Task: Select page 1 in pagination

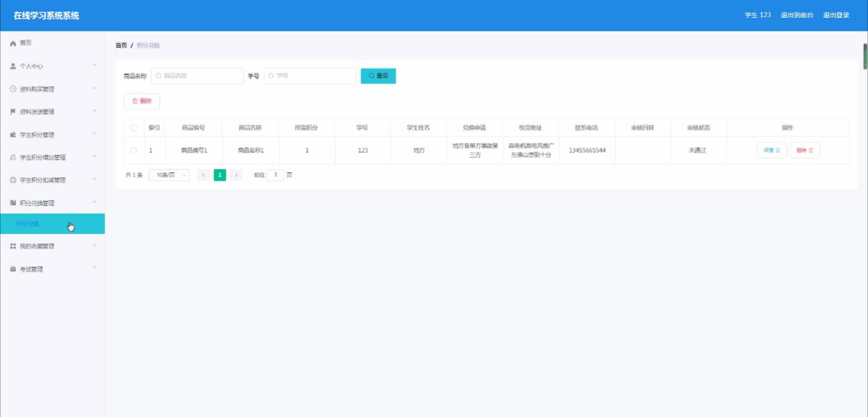Action: pyautogui.click(x=220, y=175)
